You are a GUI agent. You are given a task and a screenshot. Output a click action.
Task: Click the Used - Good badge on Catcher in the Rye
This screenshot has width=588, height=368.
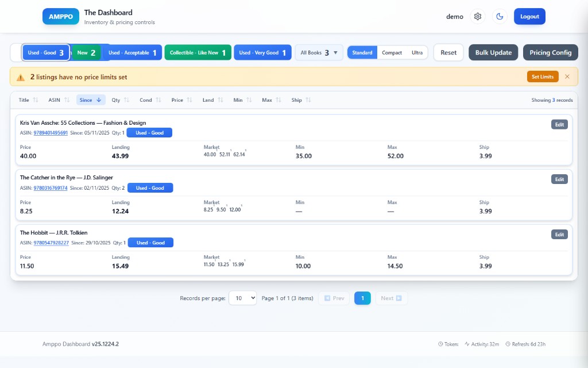pos(150,188)
